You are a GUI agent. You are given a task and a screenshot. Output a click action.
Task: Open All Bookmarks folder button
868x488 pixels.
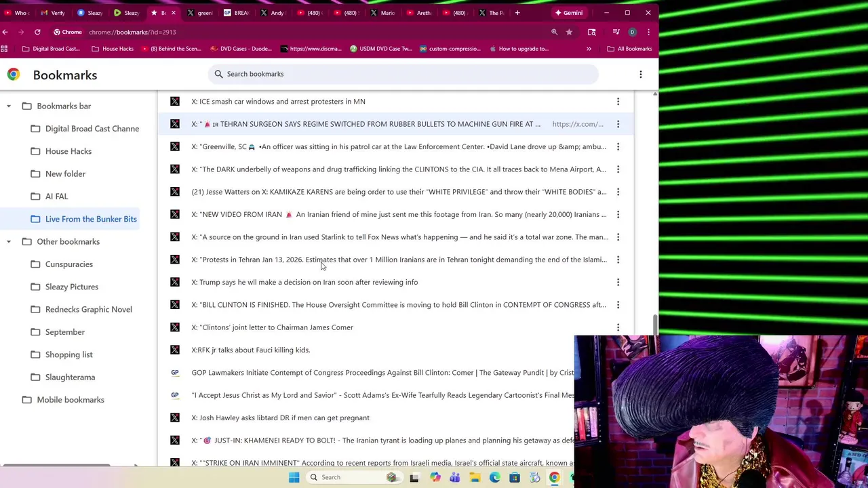point(629,49)
